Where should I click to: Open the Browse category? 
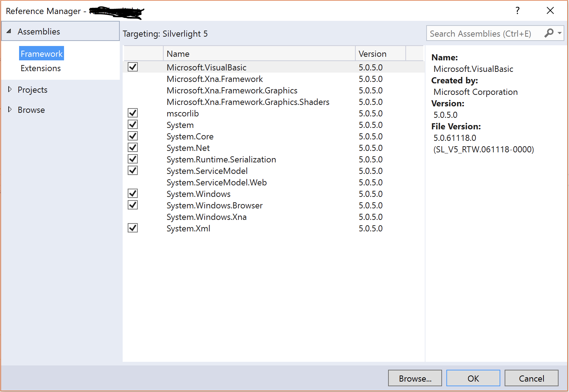click(31, 110)
